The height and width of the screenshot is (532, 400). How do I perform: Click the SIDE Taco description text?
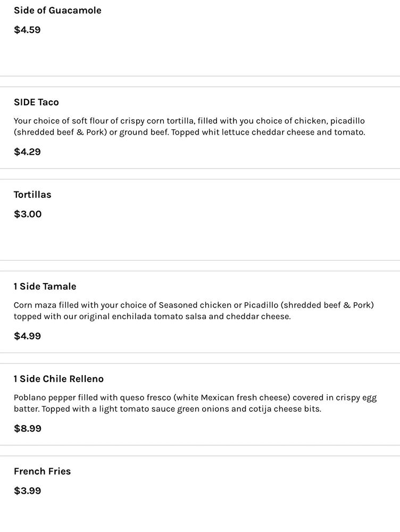coord(189,127)
